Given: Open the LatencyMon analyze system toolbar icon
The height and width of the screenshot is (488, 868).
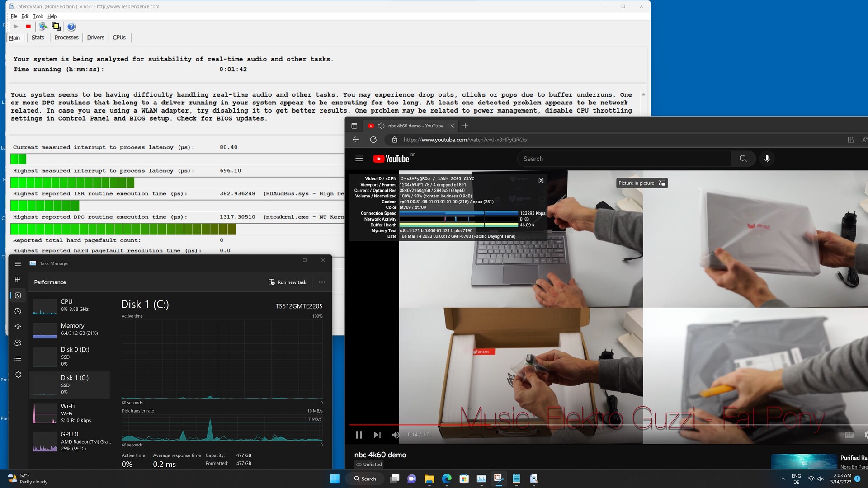Looking at the screenshot, I should [43, 27].
